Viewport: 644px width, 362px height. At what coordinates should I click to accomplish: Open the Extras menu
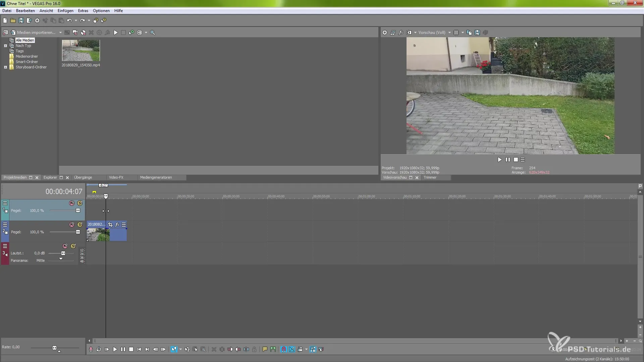pyautogui.click(x=83, y=11)
